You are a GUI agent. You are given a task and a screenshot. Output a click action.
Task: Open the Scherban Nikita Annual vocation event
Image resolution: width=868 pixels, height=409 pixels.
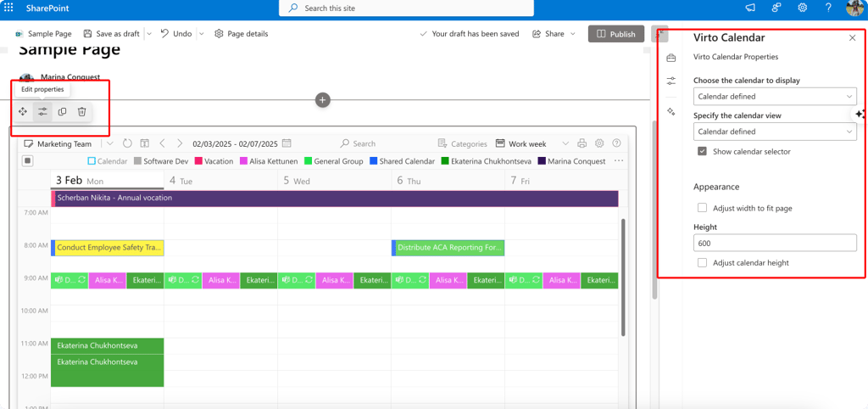tap(334, 198)
